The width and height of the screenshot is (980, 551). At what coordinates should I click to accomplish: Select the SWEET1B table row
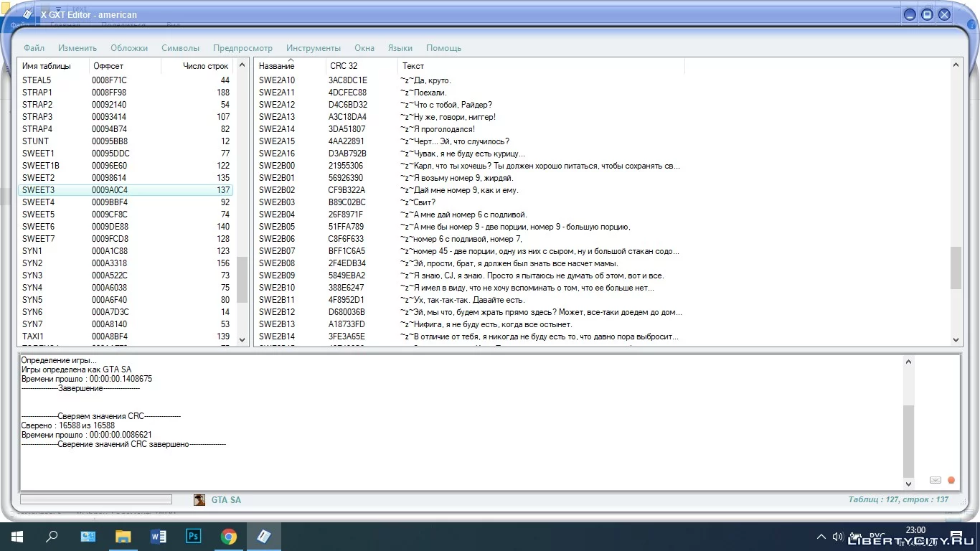pos(126,166)
